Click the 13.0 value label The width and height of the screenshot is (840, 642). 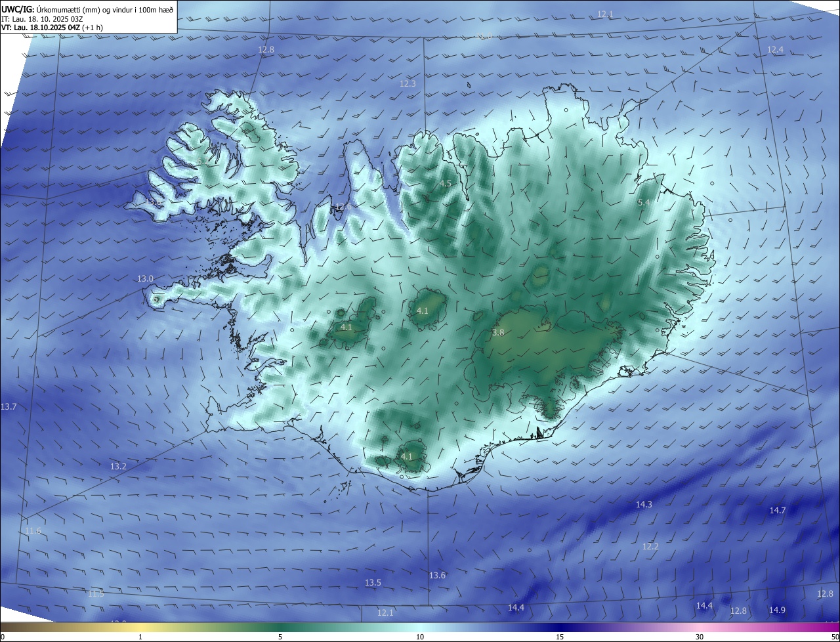(145, 279)
